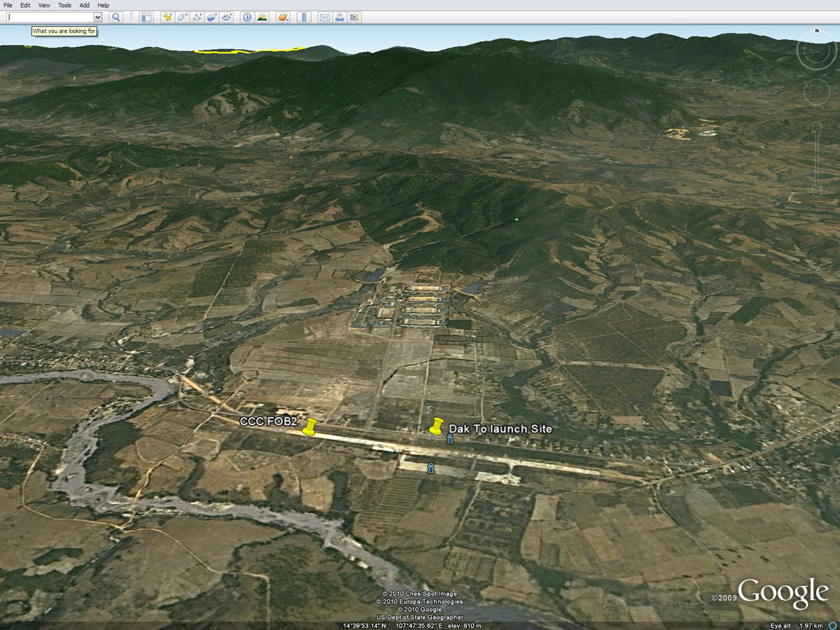This screenshot has width=840, height=630.
Task: Click the zoom-in end of the zoom slider
Action: click(x=816, y=127)
